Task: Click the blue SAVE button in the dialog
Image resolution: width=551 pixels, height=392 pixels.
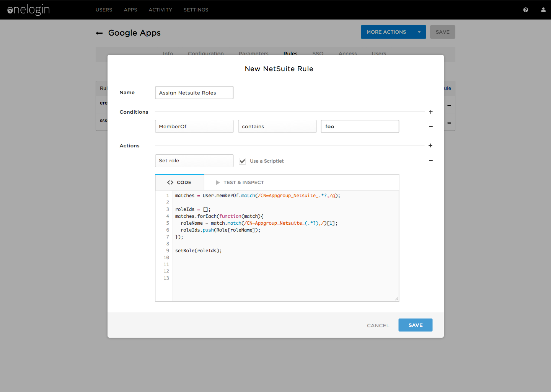Action: pyautogui.click(x=416, y=325)
